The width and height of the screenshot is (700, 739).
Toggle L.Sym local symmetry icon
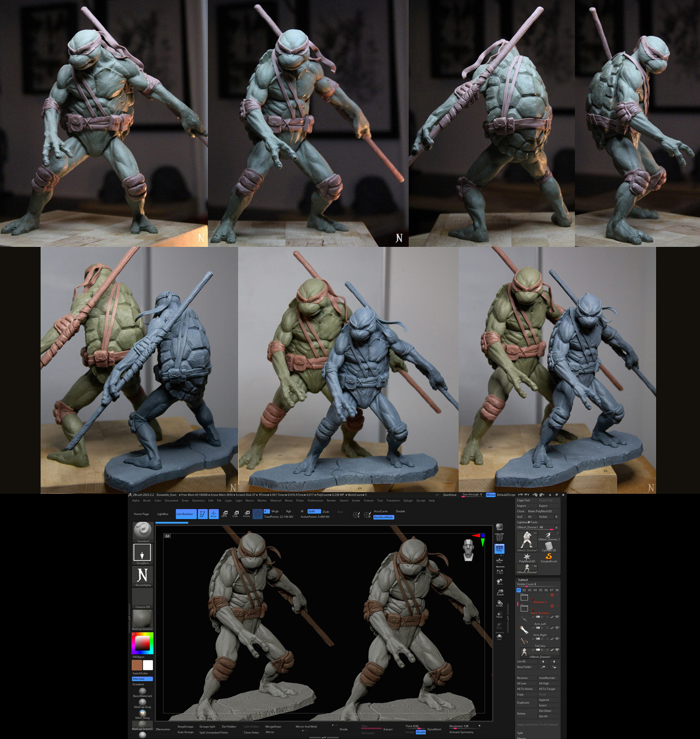tap(500, 571)
